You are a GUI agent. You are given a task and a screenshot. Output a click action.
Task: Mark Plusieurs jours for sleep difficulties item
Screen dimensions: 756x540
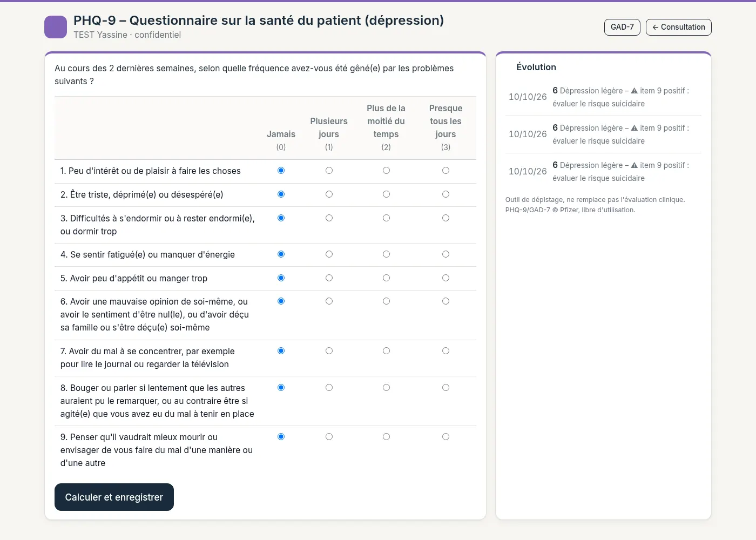coord(329,218)
